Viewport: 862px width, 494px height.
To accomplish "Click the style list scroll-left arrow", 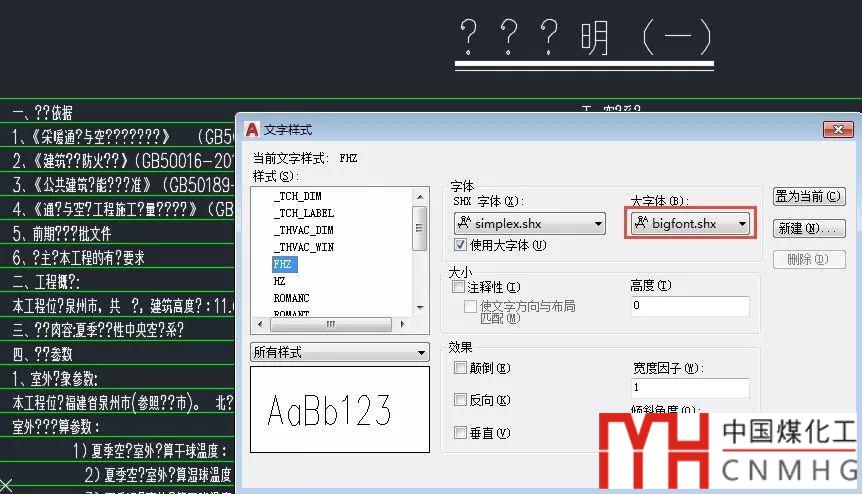I will [259, 325].
